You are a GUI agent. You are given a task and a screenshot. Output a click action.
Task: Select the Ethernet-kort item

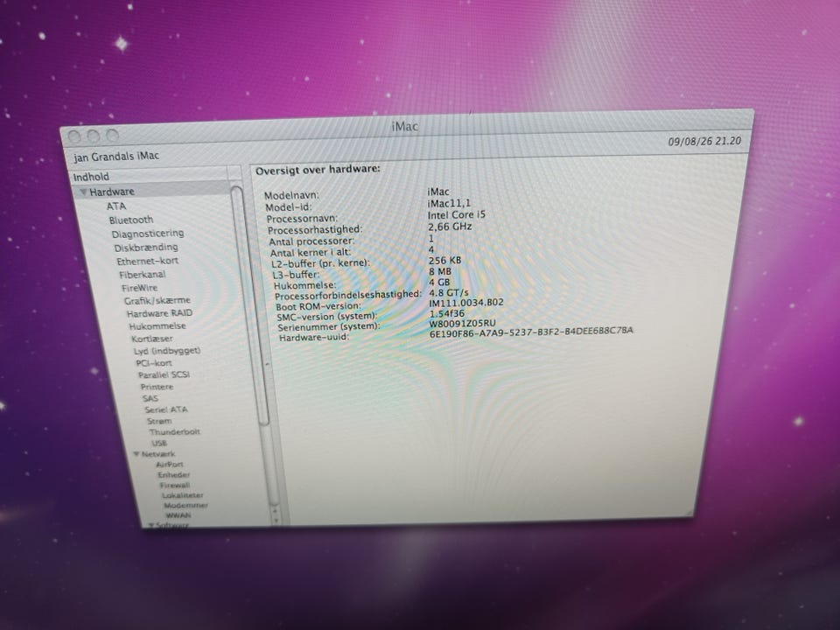coord(148,262)
